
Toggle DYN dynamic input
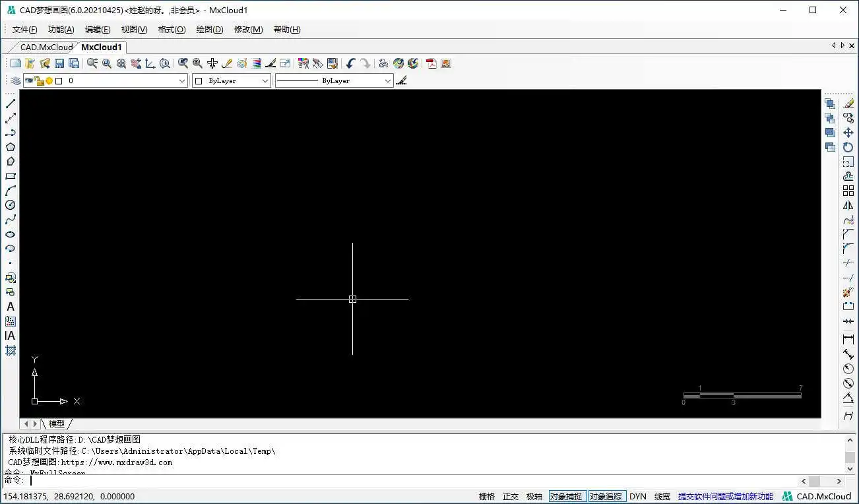point(638,496)
